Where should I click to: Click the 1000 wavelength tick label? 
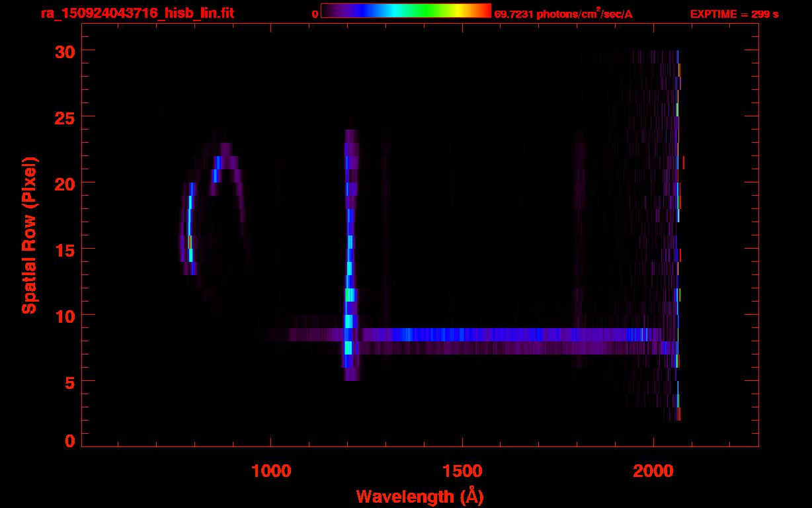pyautogui.click(x=270, y=471)
